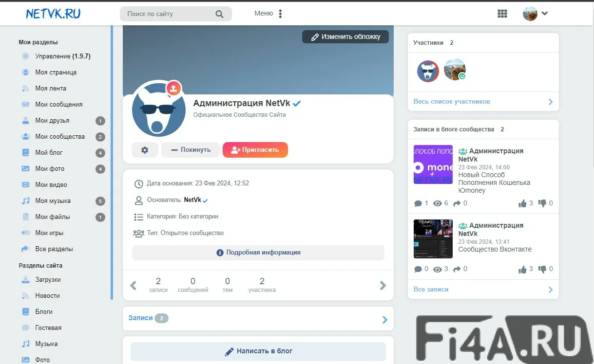594x364 pixels.
Task: Open Управление (1.9.7) in sidebar
Action: tap(62, 56)
